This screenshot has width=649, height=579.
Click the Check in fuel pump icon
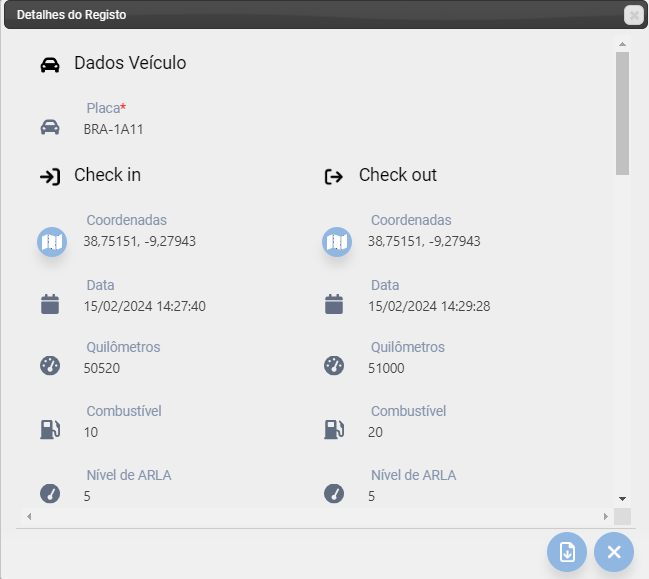click(x=50, y=429)
